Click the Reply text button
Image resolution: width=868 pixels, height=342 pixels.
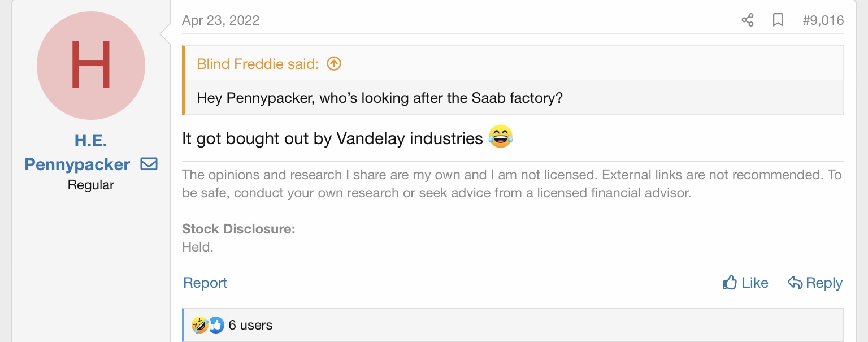(x=824, y=283)
